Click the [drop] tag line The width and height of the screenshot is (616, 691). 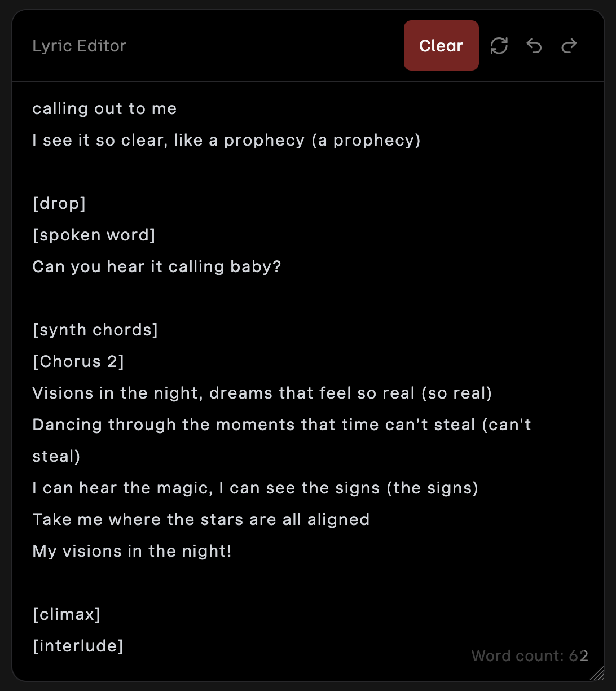[x=59, y=203]
